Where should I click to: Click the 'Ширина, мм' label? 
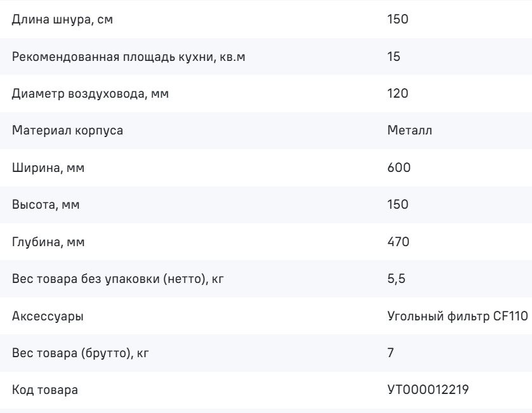click(x=48, y=168)
